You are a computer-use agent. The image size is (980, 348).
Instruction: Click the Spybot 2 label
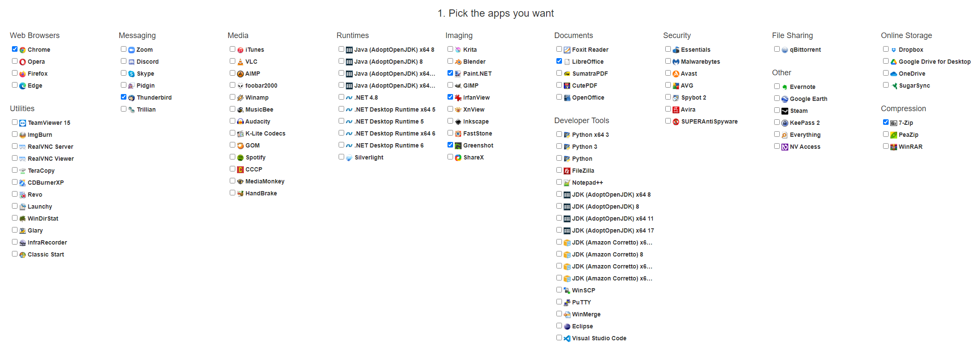[693, 98]
